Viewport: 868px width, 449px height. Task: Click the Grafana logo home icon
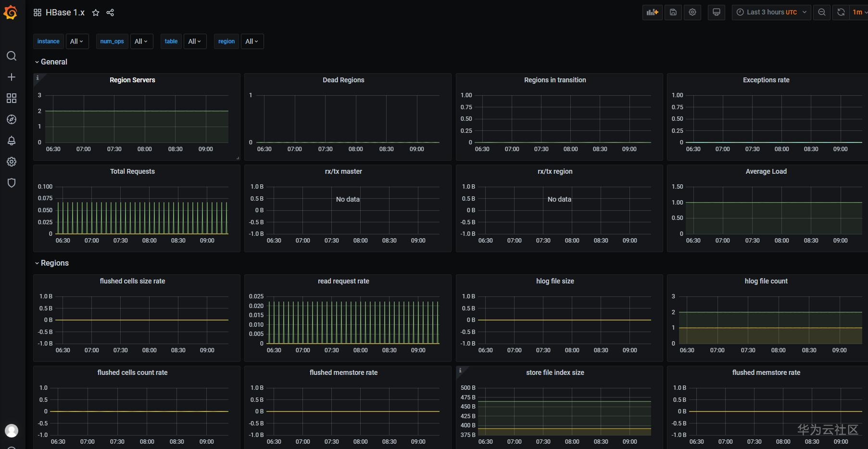coord(11,13)
